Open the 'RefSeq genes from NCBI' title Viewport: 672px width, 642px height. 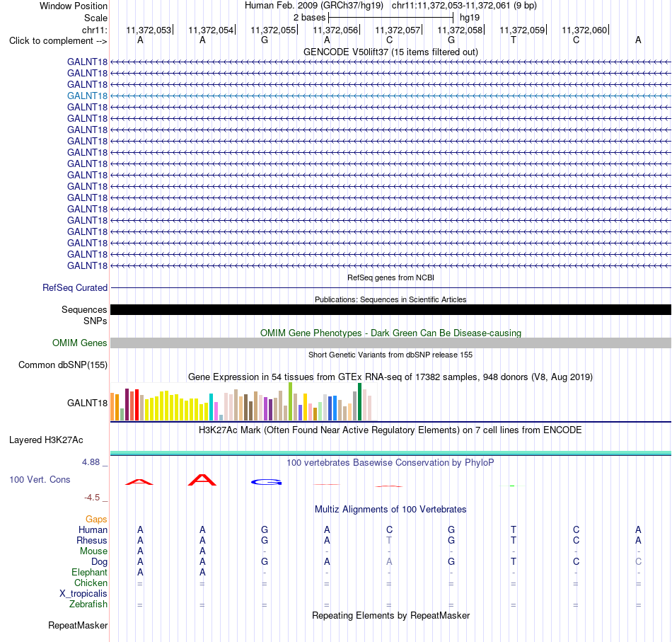[x=390, y=277]
